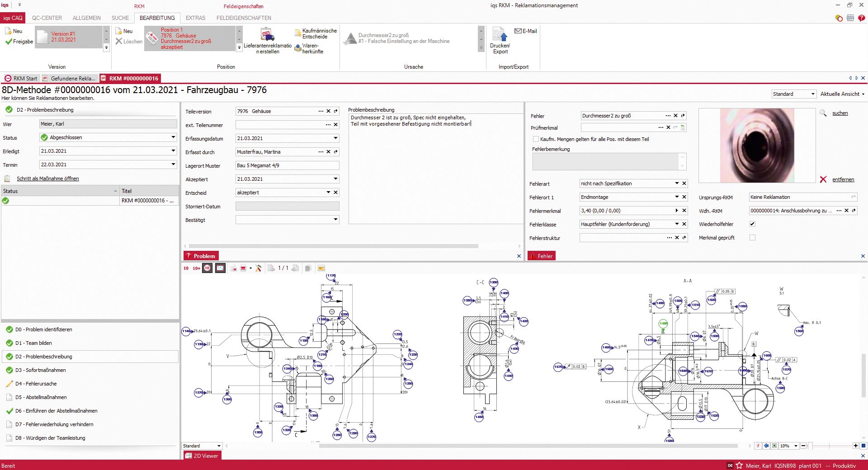The width and height of the screenshot is (868, 470).
Task: Open the E-Mail function in ribbon
Action: [x=526, y=31]
